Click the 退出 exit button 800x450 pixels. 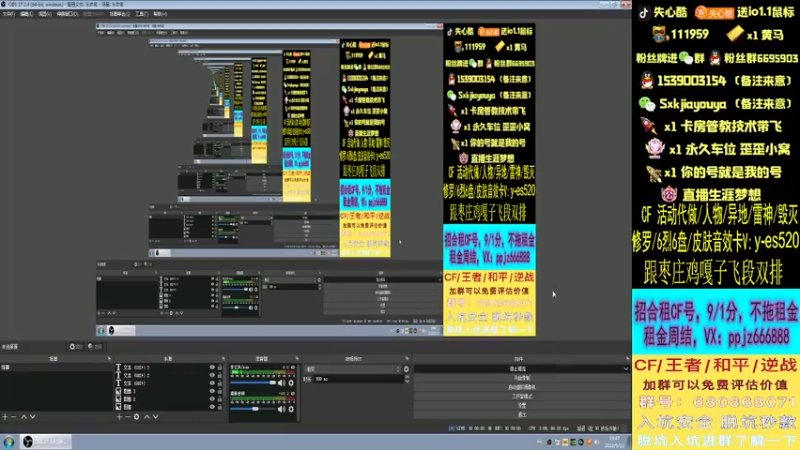[x=522, y=415]
